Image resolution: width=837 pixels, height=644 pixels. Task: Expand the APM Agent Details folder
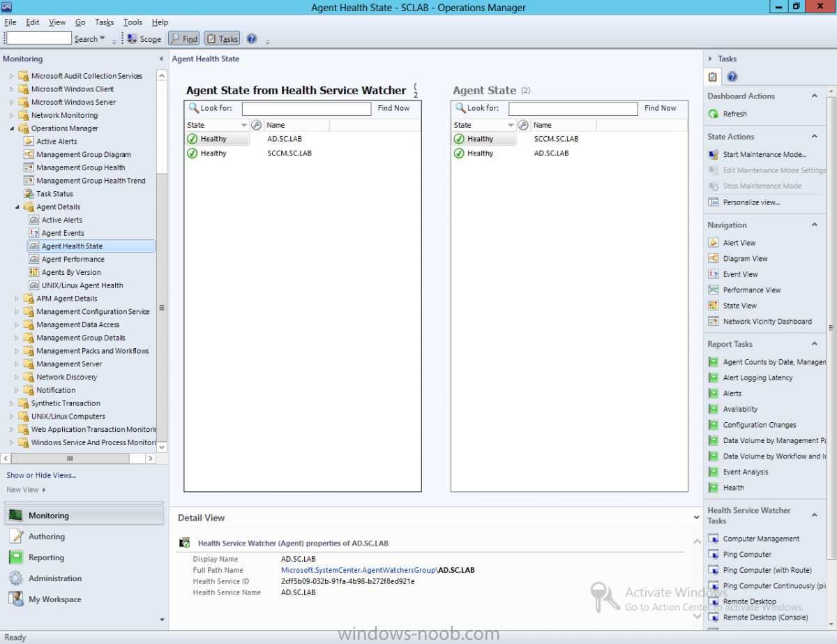click(x=17, y=299)
